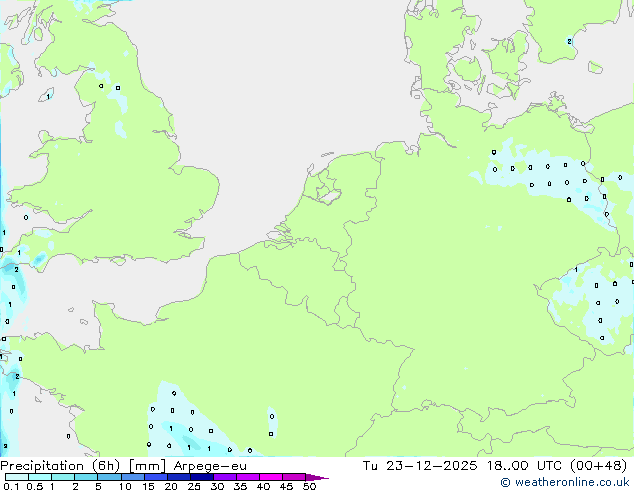
Task: Select the 15–20 mm legend color swatch
Action: 156,477
